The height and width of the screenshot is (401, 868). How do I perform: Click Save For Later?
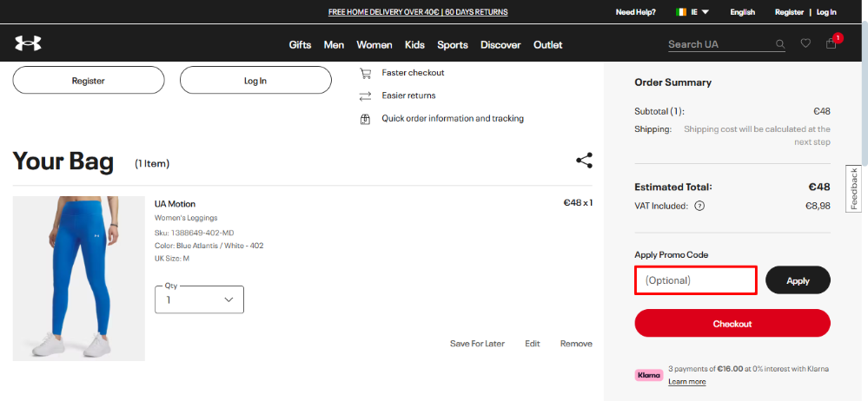pyautogui.click(x=477, y=344)
